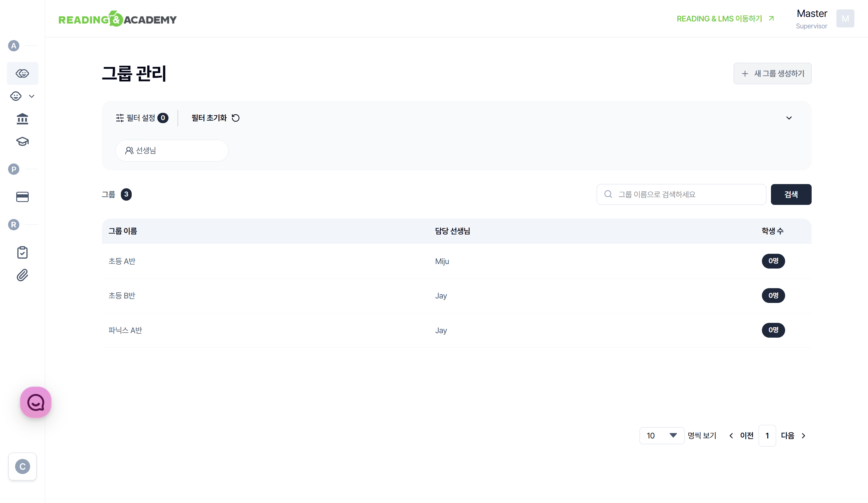Image resolution: width=868 pixels, height=503 pixels.
Task: Open the payment card sidebar icon
Action: [x=22, y=197]
